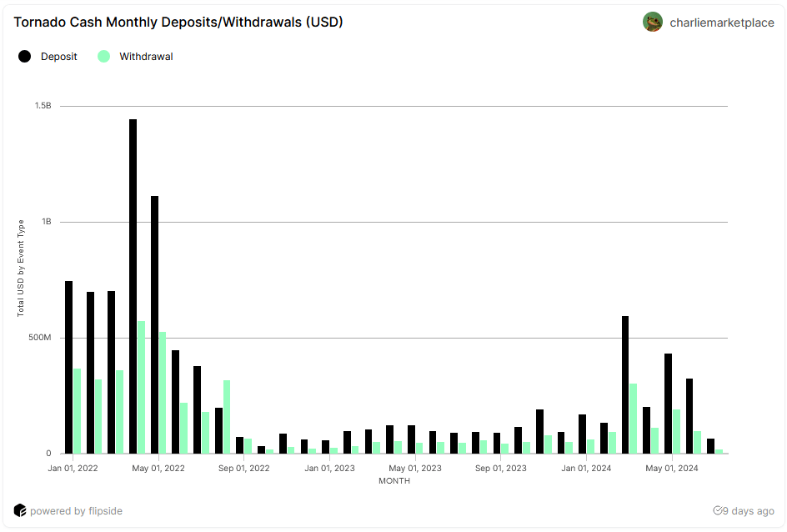Click the 'Jan 01, 2023' axis label
The image size is (787, 532).
(x=330, y=469)
